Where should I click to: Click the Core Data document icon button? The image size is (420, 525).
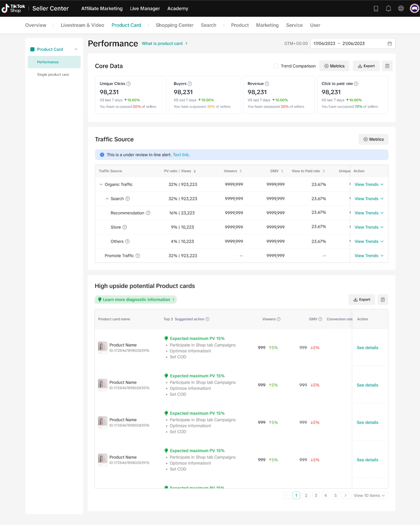387,66
